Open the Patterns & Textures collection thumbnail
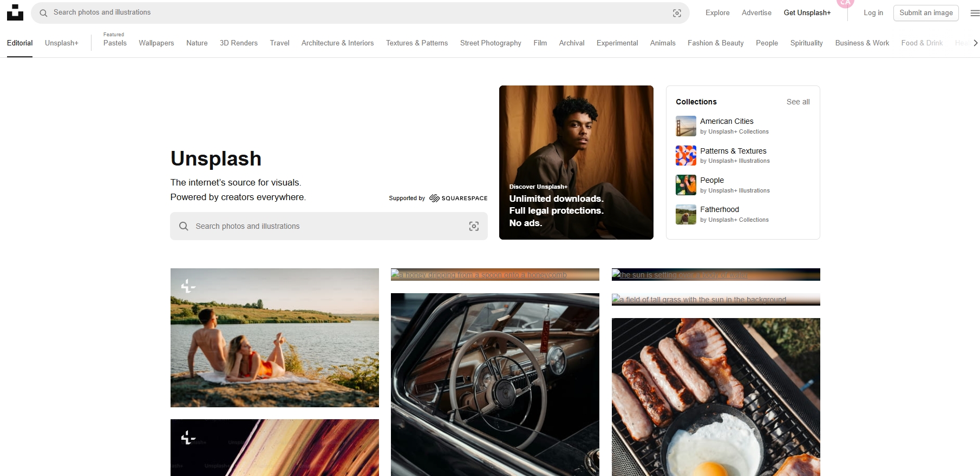This screenshot has height=476, width=980. click(x=686, y=156)
